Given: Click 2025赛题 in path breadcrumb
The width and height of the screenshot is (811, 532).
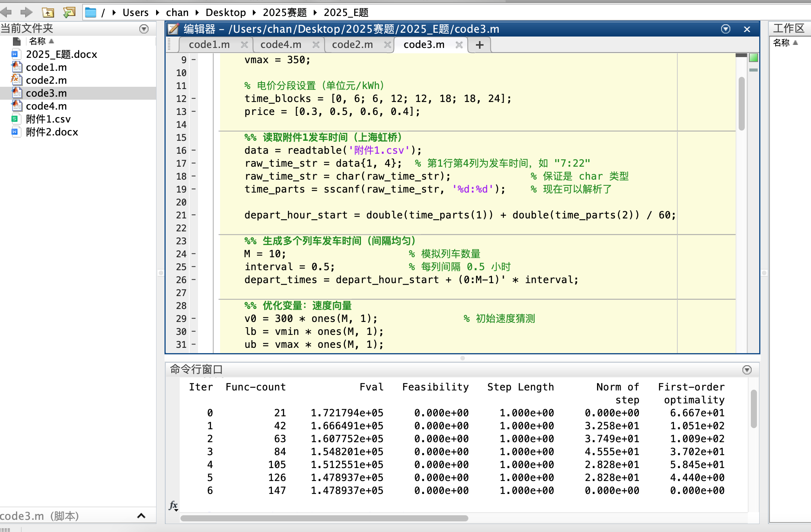Looking at the screenshot, I should click(285, 13).
